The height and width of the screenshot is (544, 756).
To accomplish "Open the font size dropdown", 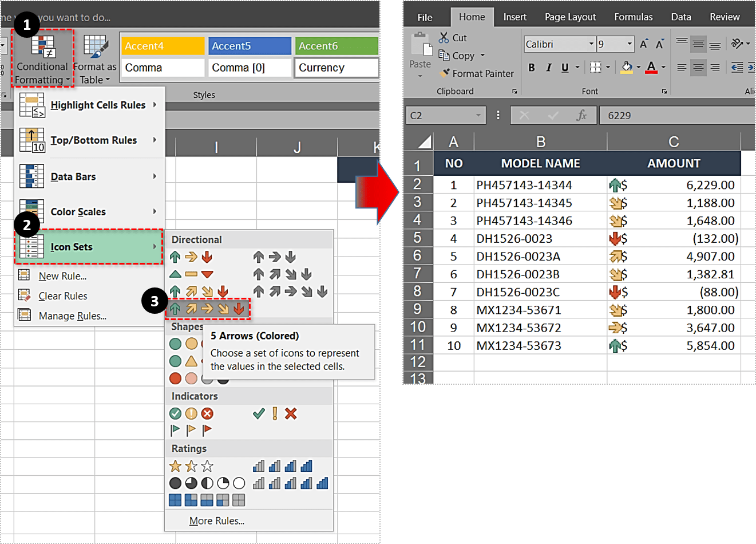I will tap(630, 44).
